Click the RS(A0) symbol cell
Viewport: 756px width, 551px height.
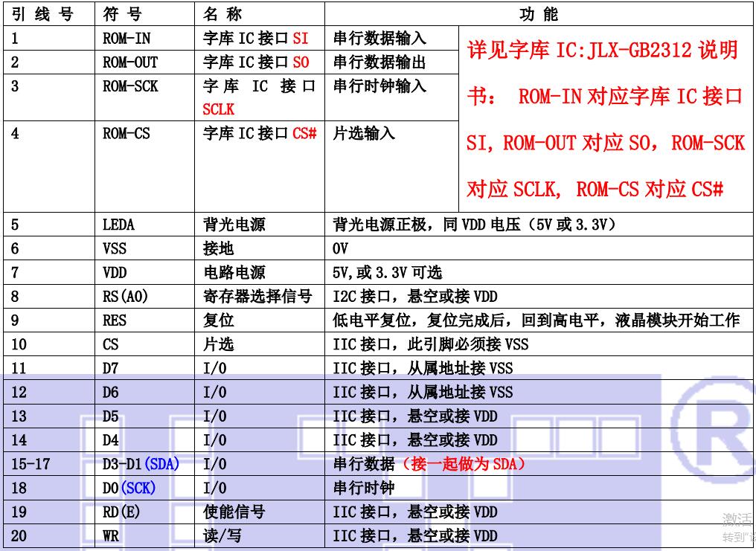[x=126, y=297]
